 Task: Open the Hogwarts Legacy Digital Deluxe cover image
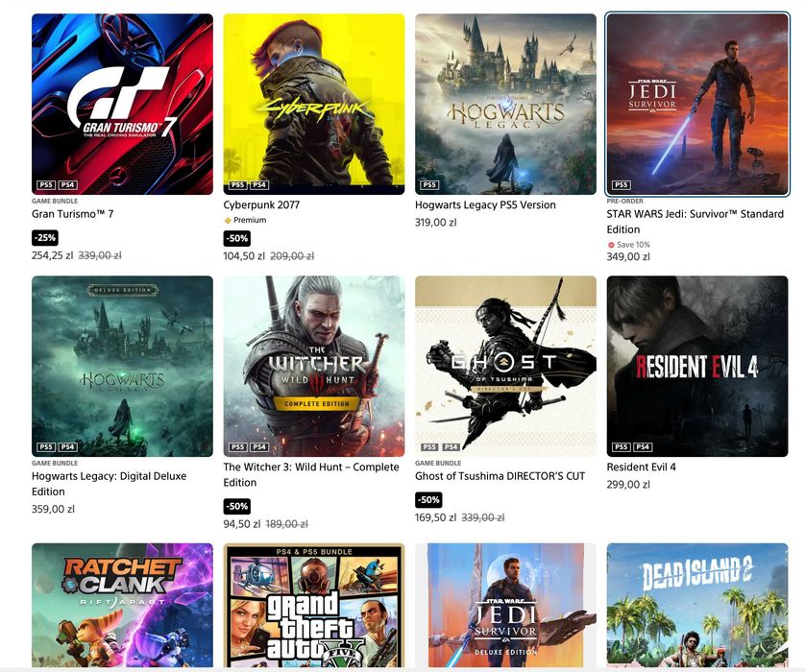pos(122,367)
